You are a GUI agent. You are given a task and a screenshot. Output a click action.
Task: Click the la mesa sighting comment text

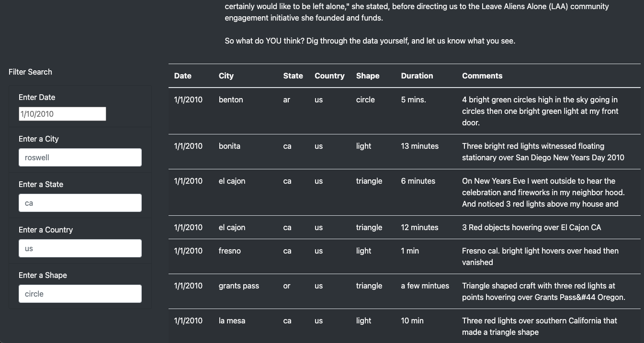point(539,326)
